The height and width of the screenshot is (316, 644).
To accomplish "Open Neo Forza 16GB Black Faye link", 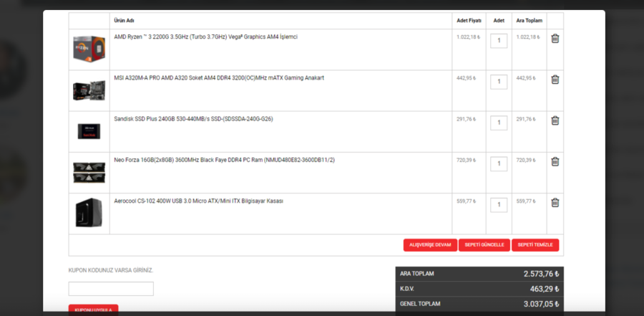I will point(224,160).
